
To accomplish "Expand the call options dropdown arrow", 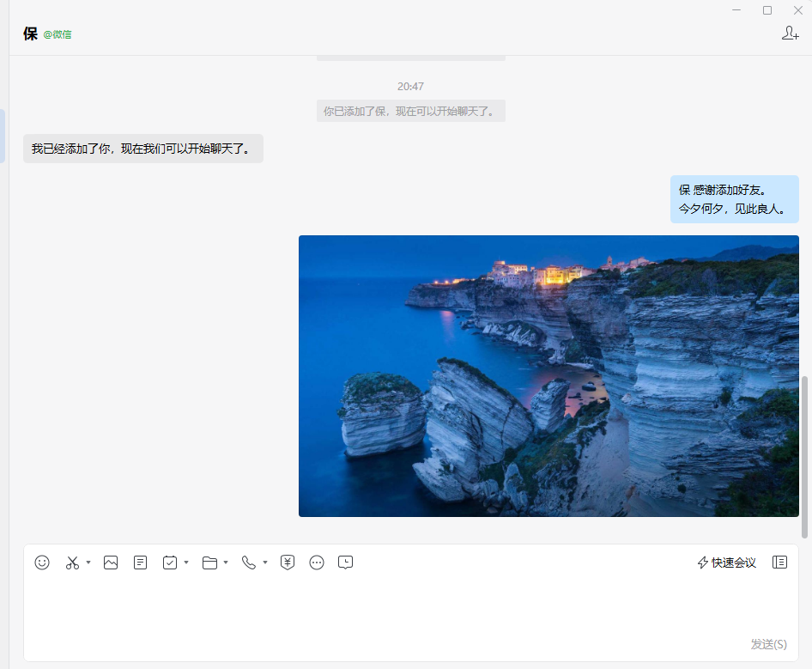I will coord(265,563).
